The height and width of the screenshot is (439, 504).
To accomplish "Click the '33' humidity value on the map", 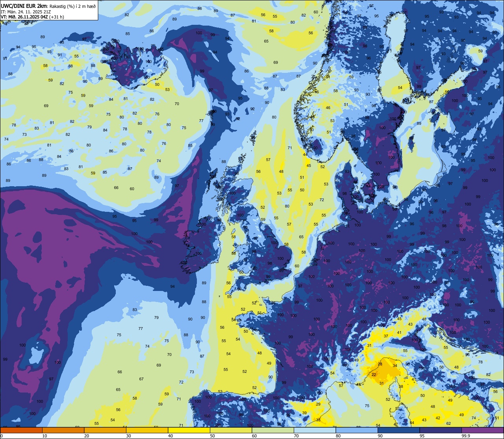I will point(318,420).
